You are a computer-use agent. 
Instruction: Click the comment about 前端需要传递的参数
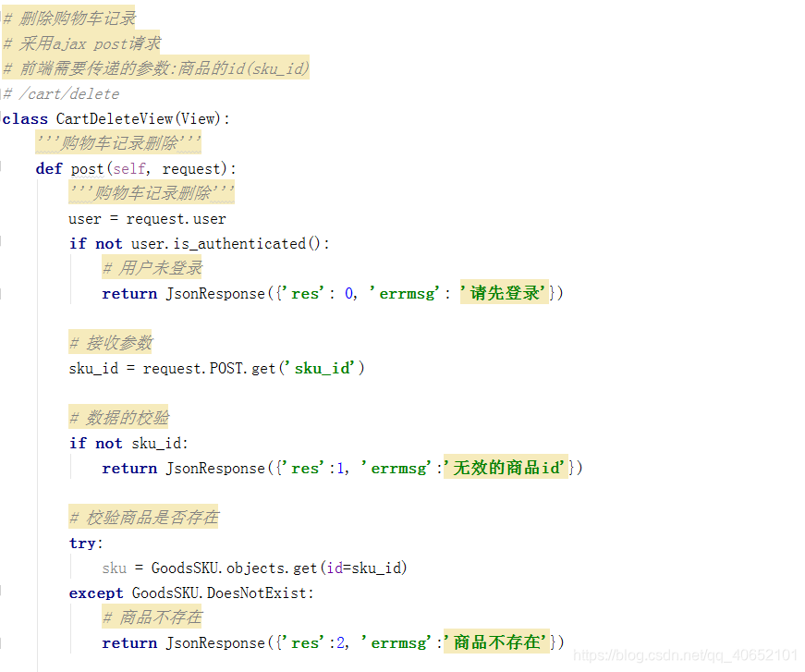156,68
